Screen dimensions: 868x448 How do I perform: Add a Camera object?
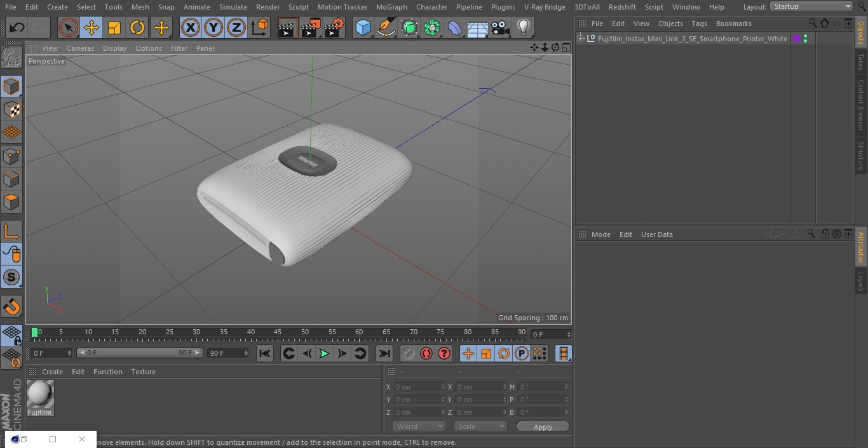pos(500,27)
